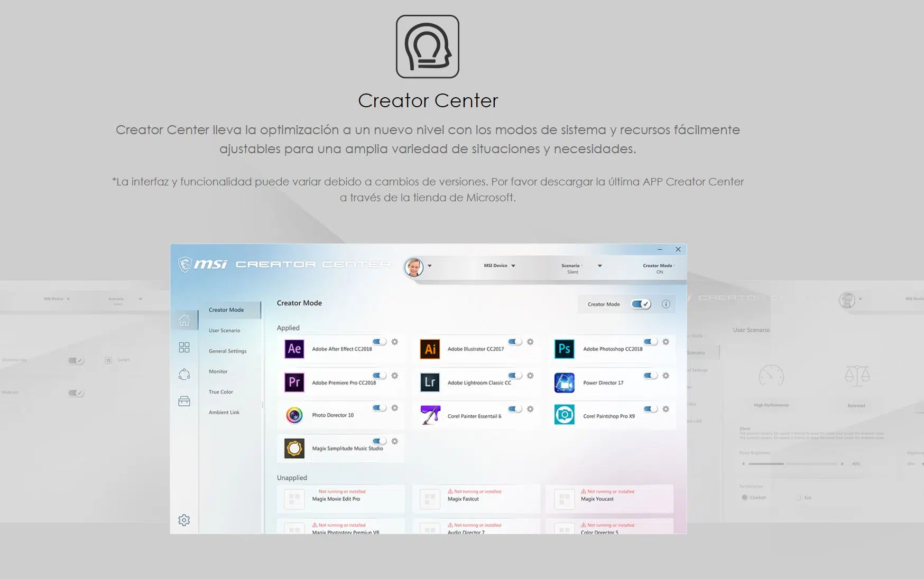Open settings gear for Power Director 17

click(x=666, y=376)
